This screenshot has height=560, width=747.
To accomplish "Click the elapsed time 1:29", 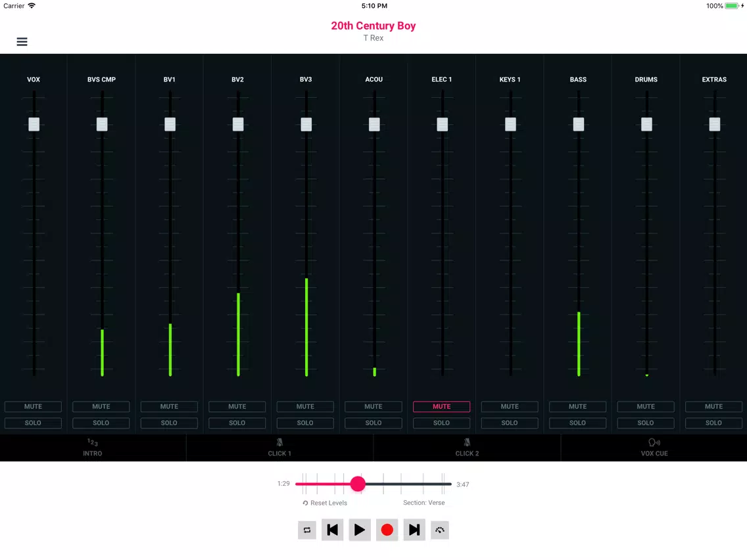I will point(283,484).
